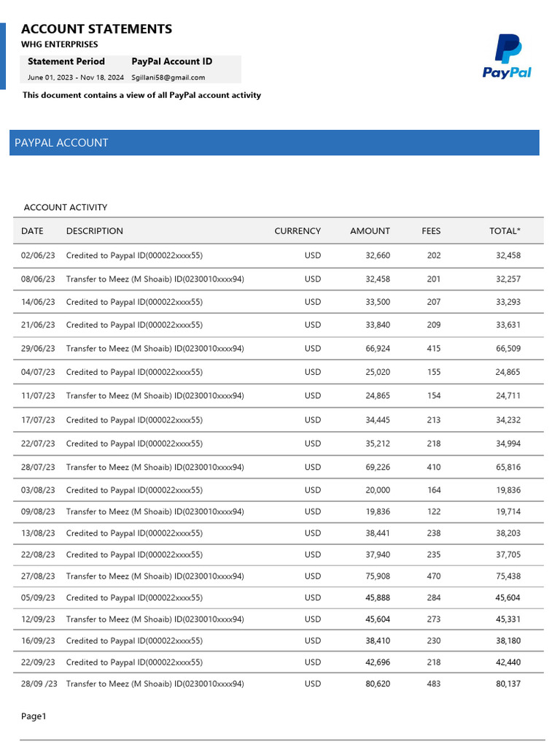Select the 02/06/23 date cell
Screen dimensions: 560x747
click(x=38, y=256)
